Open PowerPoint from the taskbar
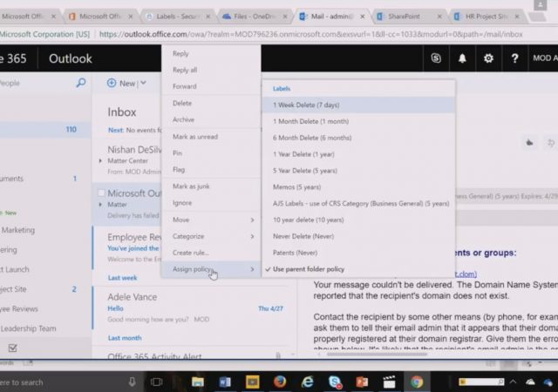558x392 pixels. coord(362,382)
